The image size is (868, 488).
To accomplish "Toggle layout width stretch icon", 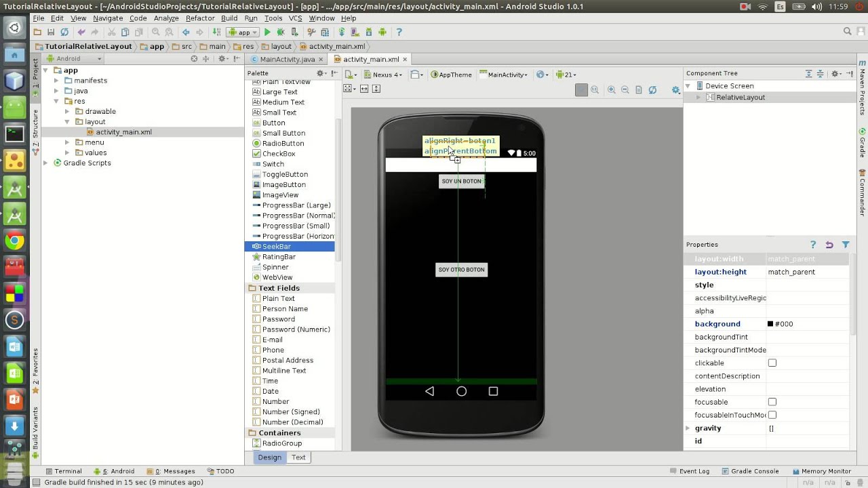I will [364, 89].
